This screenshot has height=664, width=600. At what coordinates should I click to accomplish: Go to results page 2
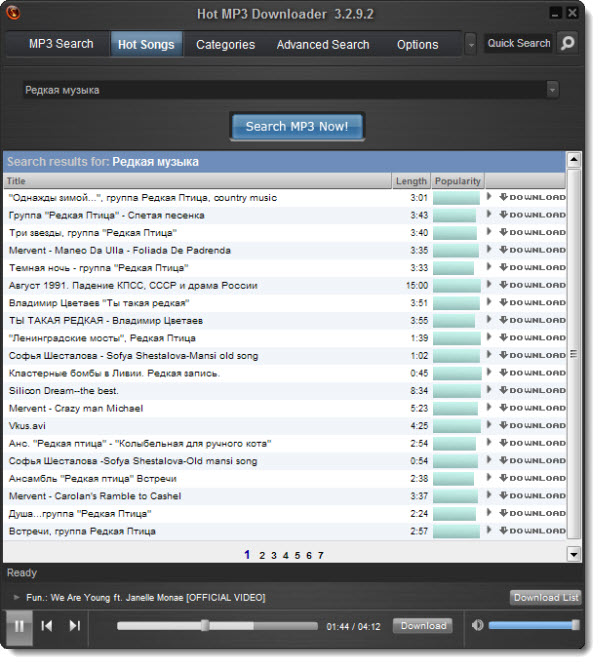(262, 555)
